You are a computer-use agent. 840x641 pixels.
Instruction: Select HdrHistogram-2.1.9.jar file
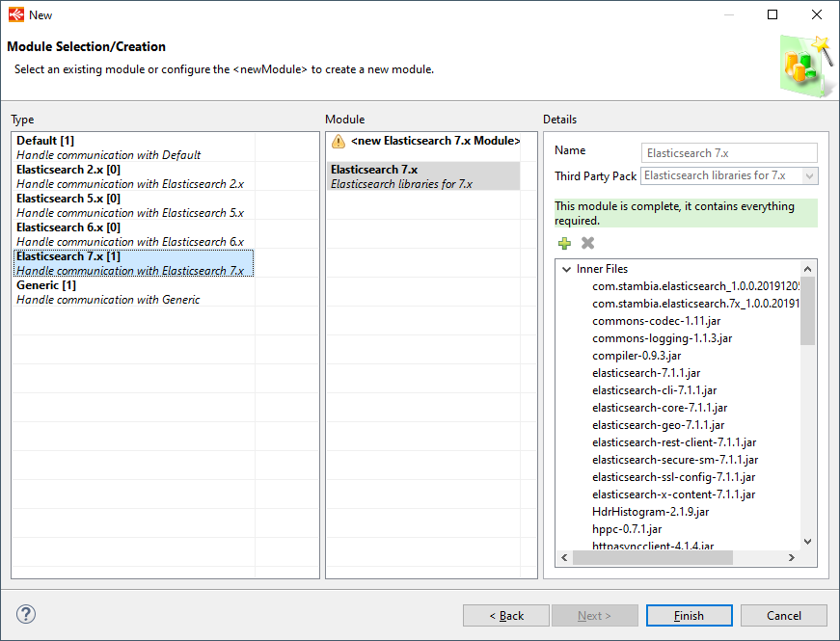point(650,512)
